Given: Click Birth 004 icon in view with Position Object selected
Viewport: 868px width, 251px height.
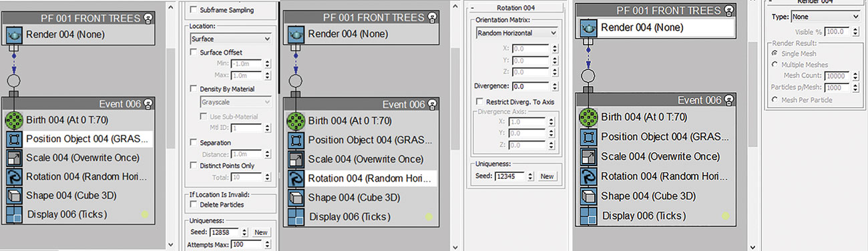Looking at the screenshot, I should pyautogui.click(x=14, y=121).
